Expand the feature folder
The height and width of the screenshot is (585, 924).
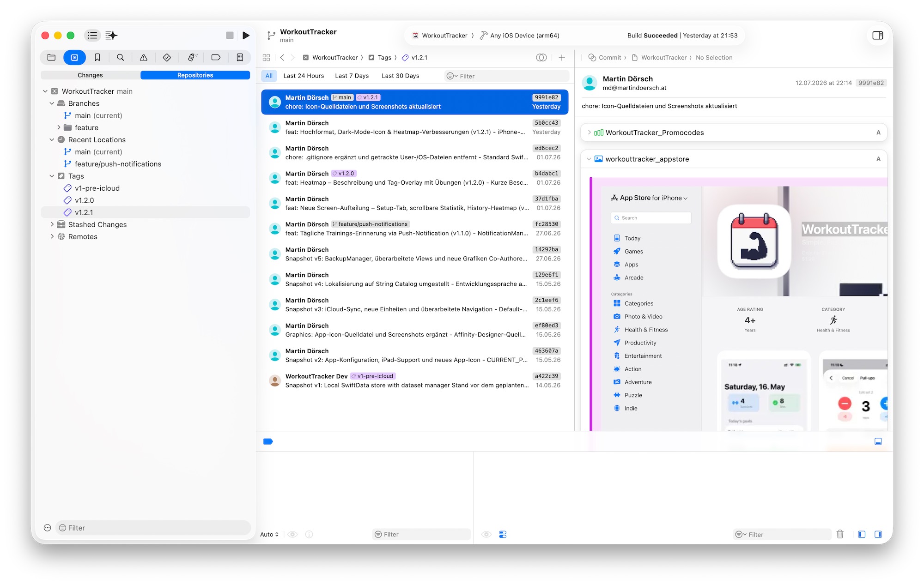(x=59, y=127)
